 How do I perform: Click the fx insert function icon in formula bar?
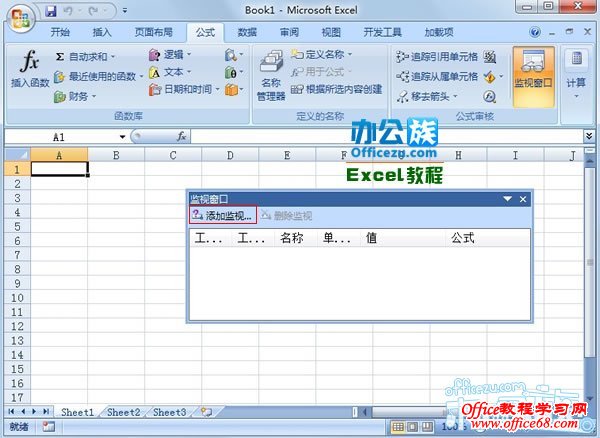click(181, 136)
